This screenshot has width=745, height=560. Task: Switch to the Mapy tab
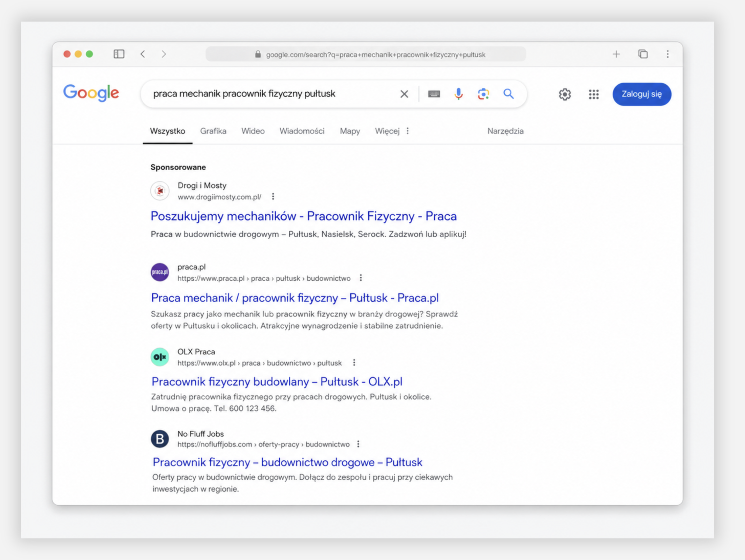pyautogui.click(x=349, y=131)
